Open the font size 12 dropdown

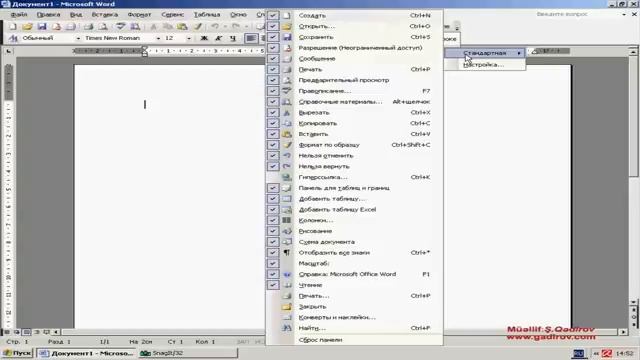pos(189,38)
